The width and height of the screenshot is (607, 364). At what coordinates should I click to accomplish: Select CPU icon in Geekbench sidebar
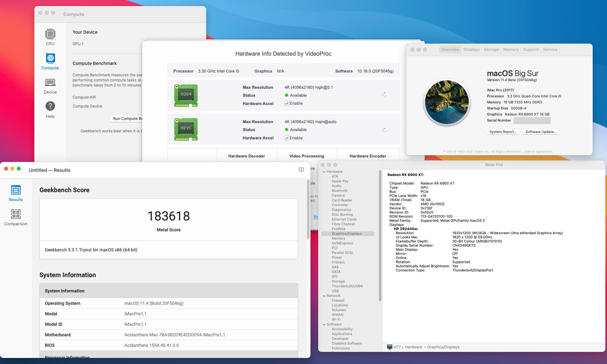coord(50,34)
